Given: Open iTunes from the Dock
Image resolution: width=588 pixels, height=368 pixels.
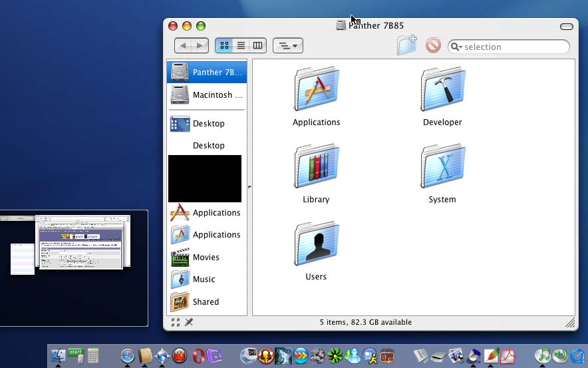Looking at the screenshot, I should pos(543,356).
